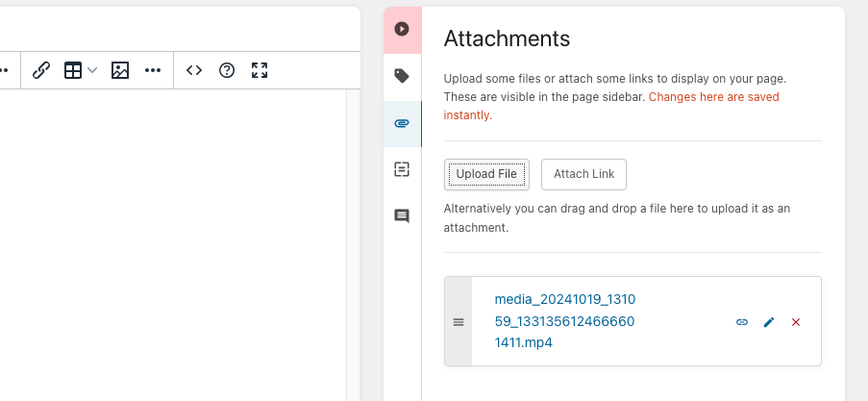The width and height of the screenshot is (868, 401).
Task: Click the insert image toolbar icon
Action: [x=120, y=70]
